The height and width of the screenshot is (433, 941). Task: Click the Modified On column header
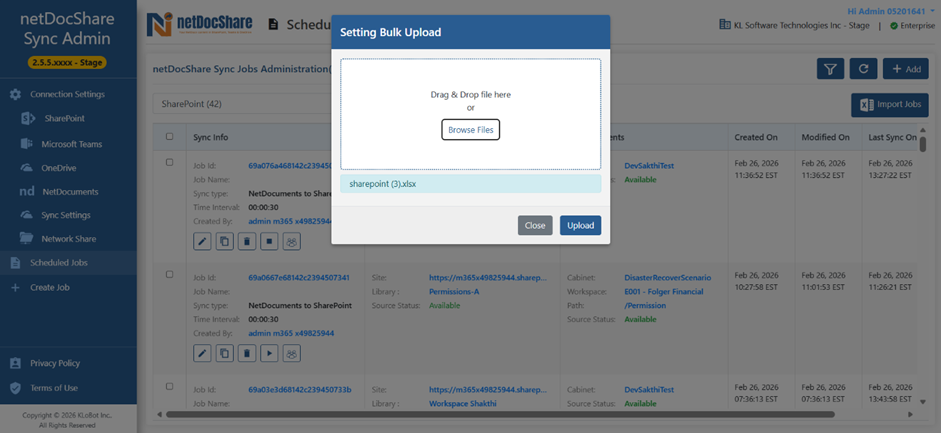point(825,137)
